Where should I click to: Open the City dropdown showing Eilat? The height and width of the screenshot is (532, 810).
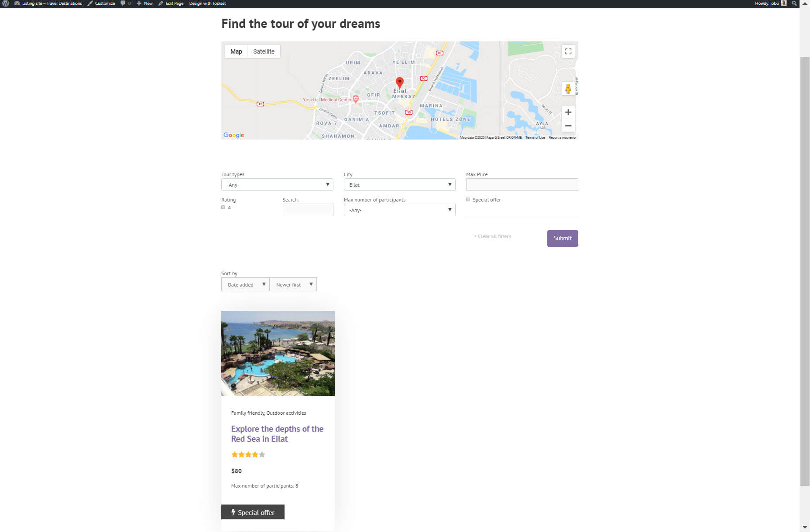399,184
